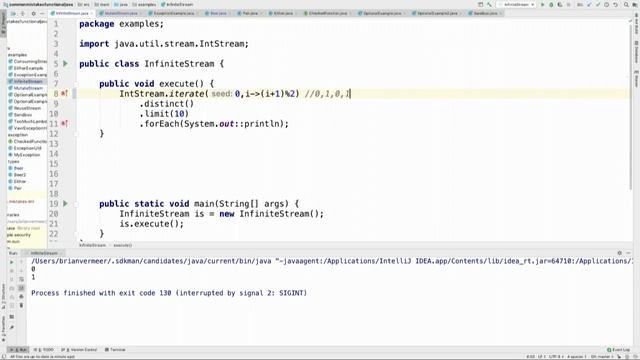Clear all Run console output with the trash icon

pos(21,305)
